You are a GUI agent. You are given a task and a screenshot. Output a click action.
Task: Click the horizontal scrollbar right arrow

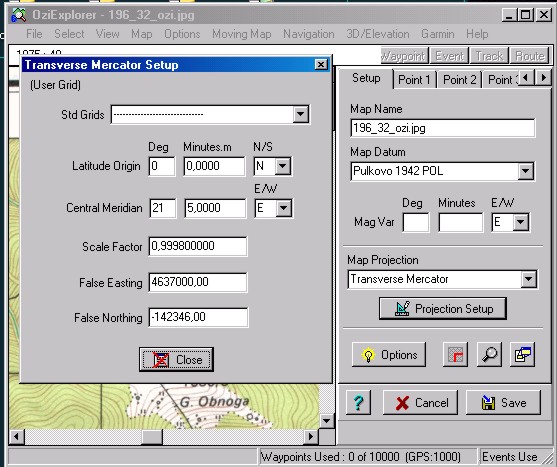(x=311, y=436)
